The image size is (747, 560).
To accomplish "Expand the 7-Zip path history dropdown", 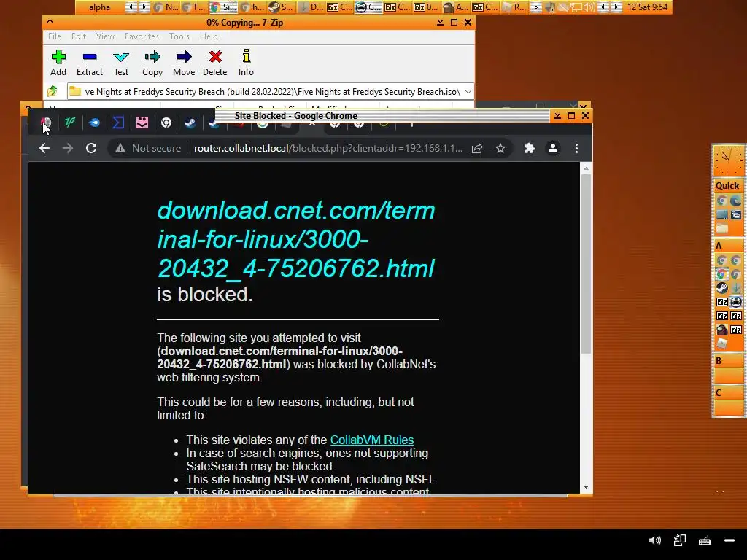I will 468,91.
